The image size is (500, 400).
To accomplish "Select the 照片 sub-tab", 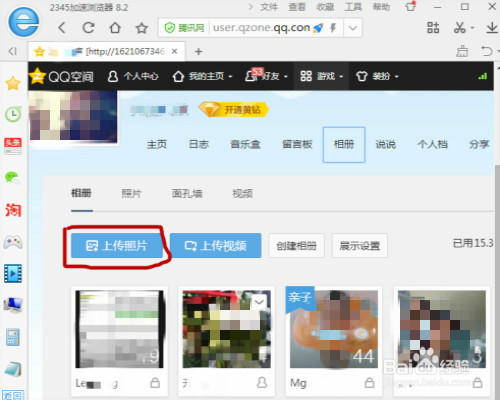I will (131, 193).
